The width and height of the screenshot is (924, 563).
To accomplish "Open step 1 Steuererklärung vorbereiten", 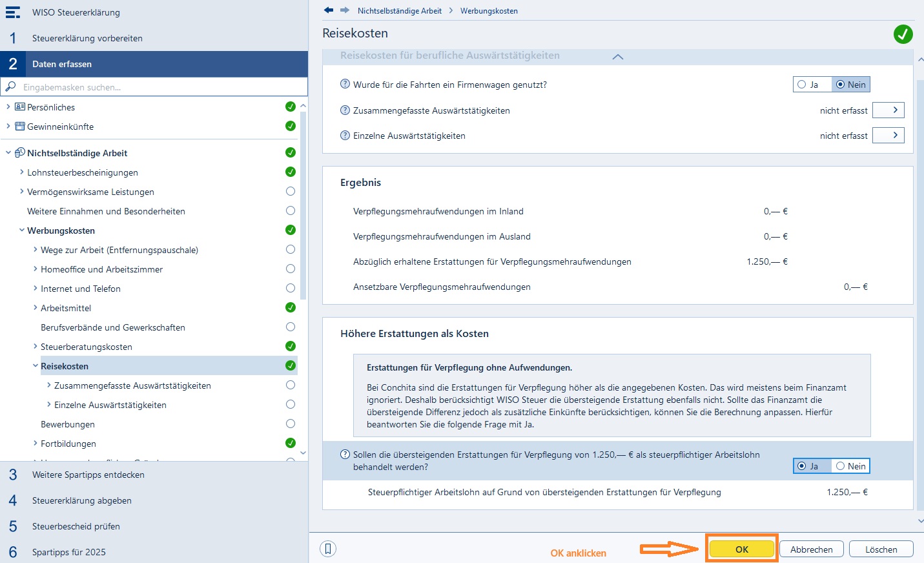I will pyautogui.click(x=154, y=38).
